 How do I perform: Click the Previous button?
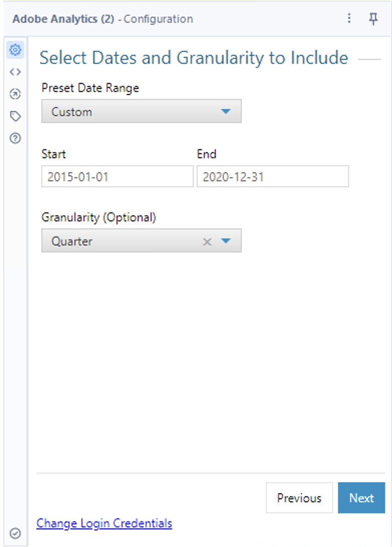point(299,498)
